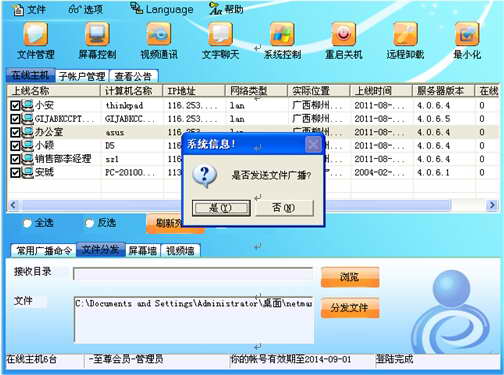This screenshot has width=504, height=375.
Task: Open the 选项 menu
Action: (86, 9)
